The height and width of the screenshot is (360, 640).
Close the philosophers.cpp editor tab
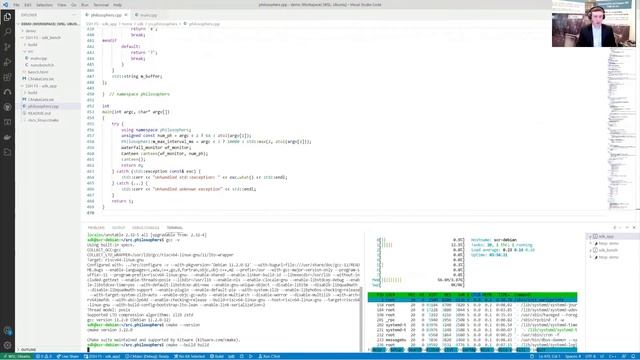[x=126, y=15]
